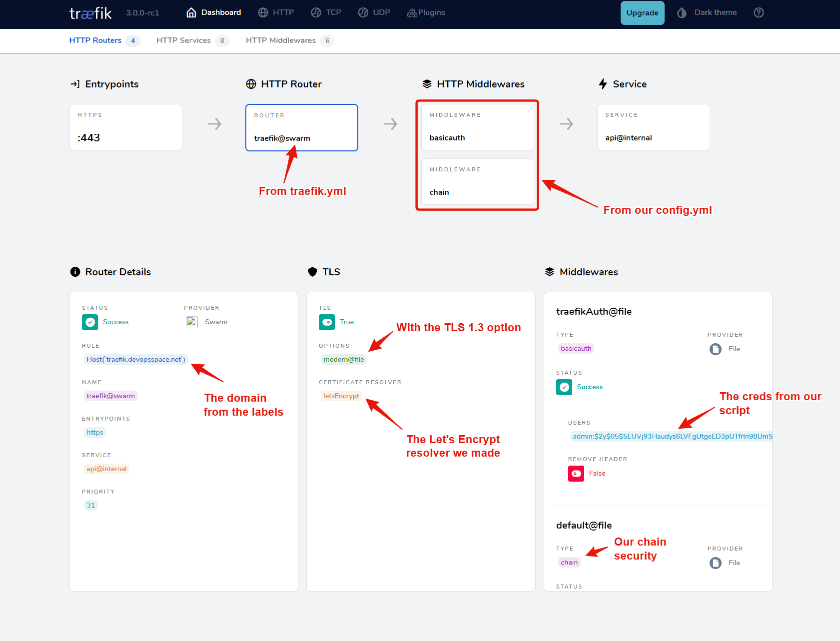840x641 pixels.
Task: Open the api@internal service card
Action: tap(654, 127)
